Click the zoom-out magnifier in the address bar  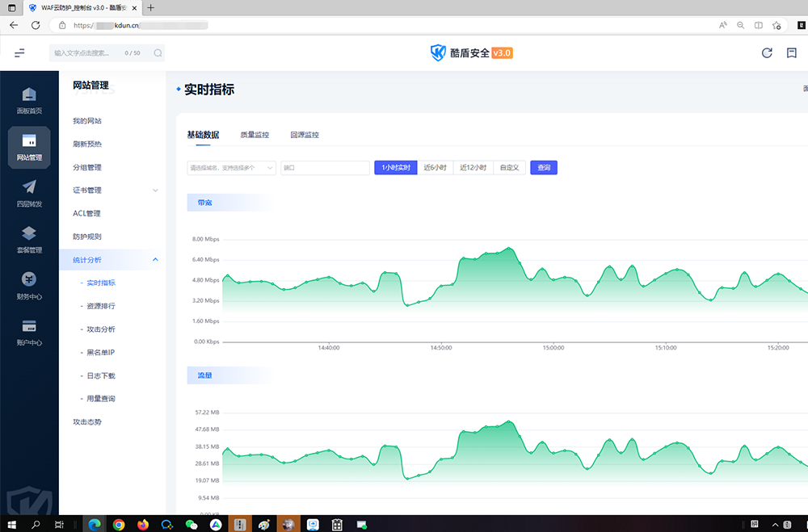click(x=740, y=25)
